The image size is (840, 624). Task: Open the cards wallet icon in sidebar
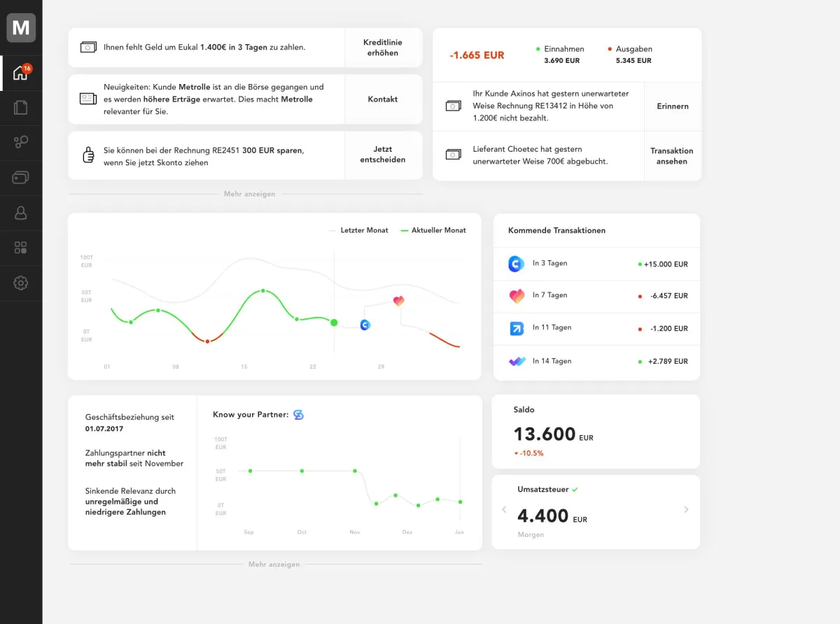pyautogui.click(x=21, y=178)
